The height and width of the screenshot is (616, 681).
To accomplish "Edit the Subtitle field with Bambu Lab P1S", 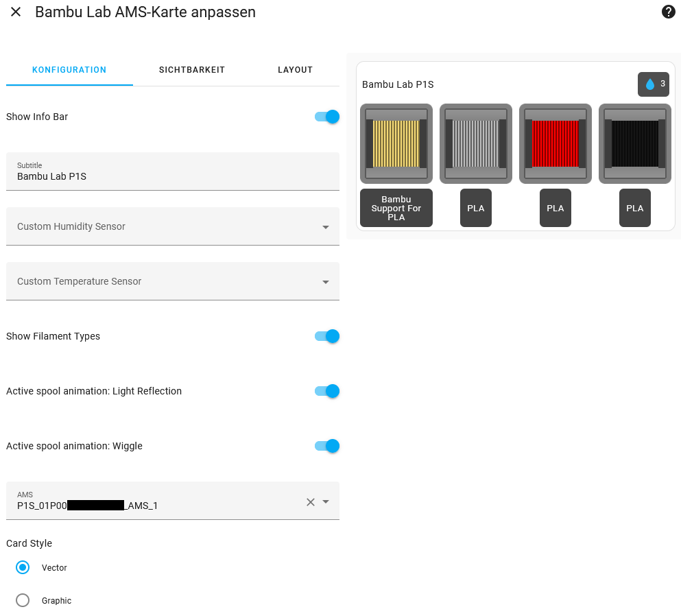I will [172, 171].
